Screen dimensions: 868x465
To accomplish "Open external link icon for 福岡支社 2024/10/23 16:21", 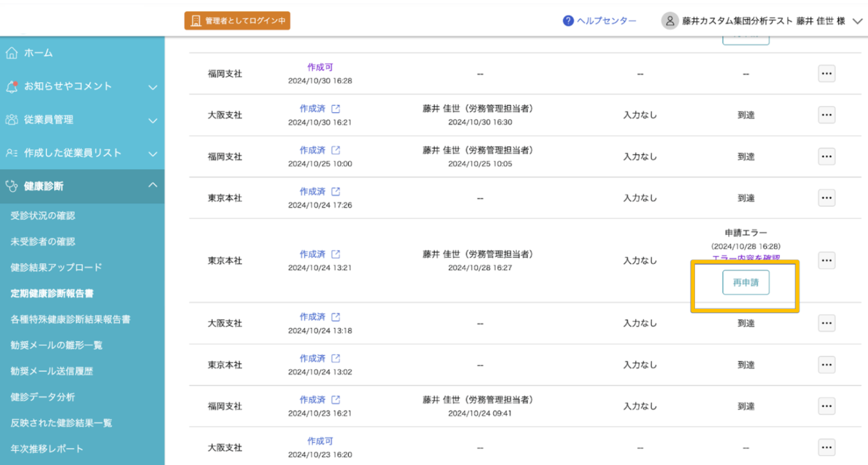I will click(335, 400).
